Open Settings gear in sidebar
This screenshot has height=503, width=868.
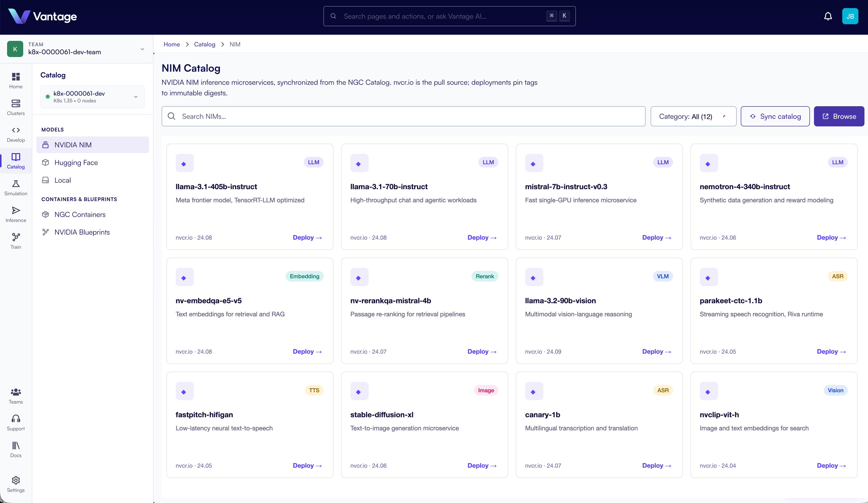pos(16,484)
